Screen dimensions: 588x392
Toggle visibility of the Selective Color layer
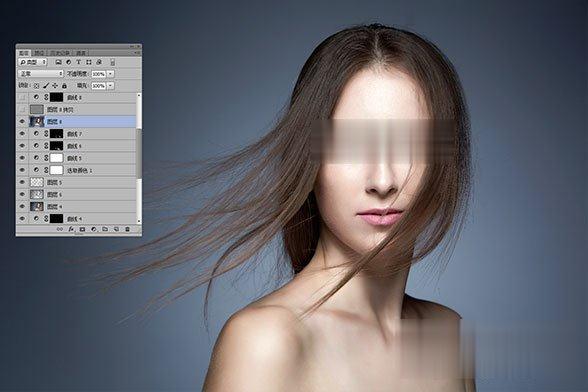(x=22, y=170)
